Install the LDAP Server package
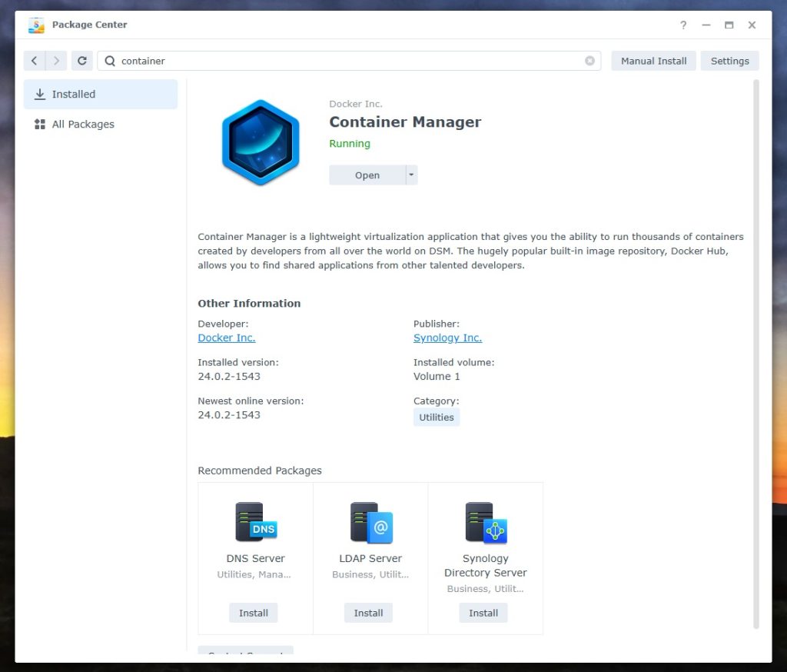The width and height of the screenshot is (787, 672). 368,613
